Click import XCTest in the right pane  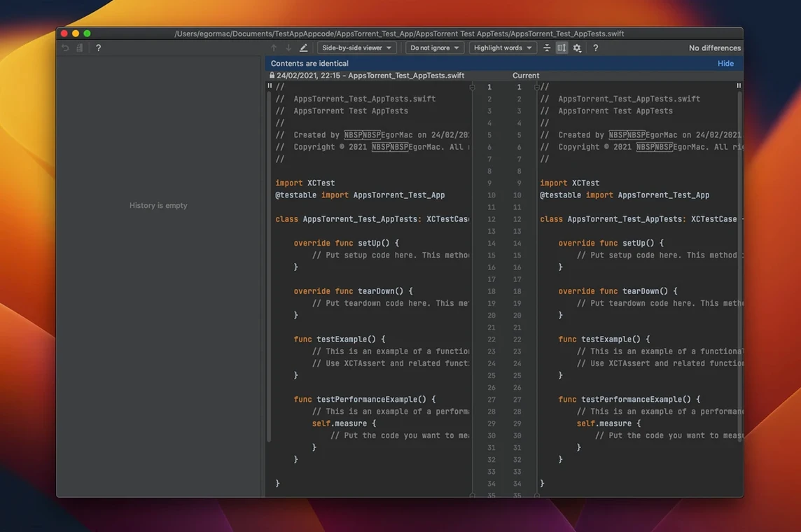(569, 183)
